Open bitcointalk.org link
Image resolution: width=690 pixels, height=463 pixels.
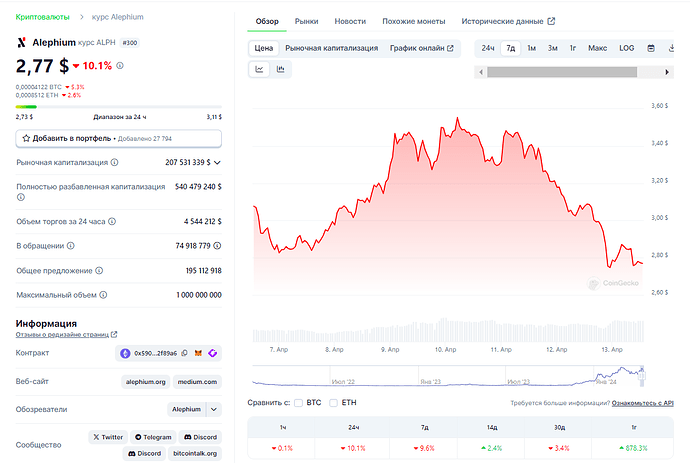195,453
